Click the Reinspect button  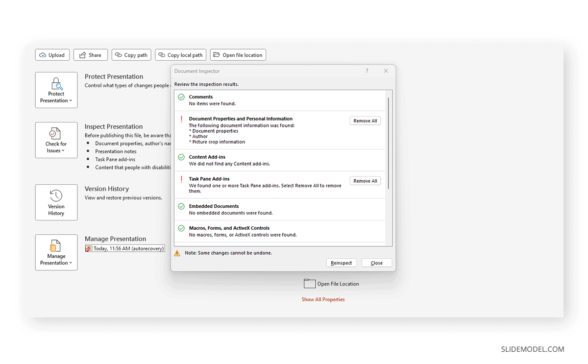[342, 263]
